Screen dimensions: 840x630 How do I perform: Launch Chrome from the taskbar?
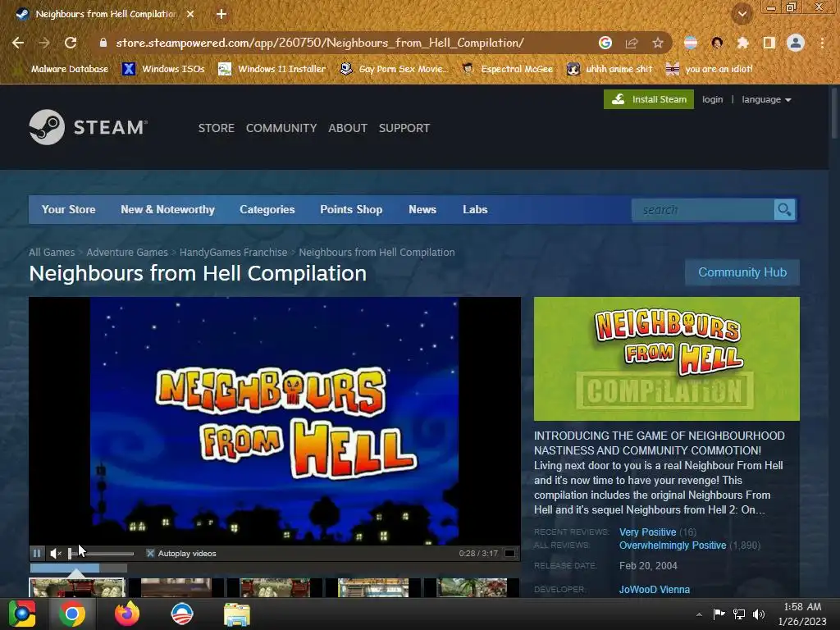[72, 614]
